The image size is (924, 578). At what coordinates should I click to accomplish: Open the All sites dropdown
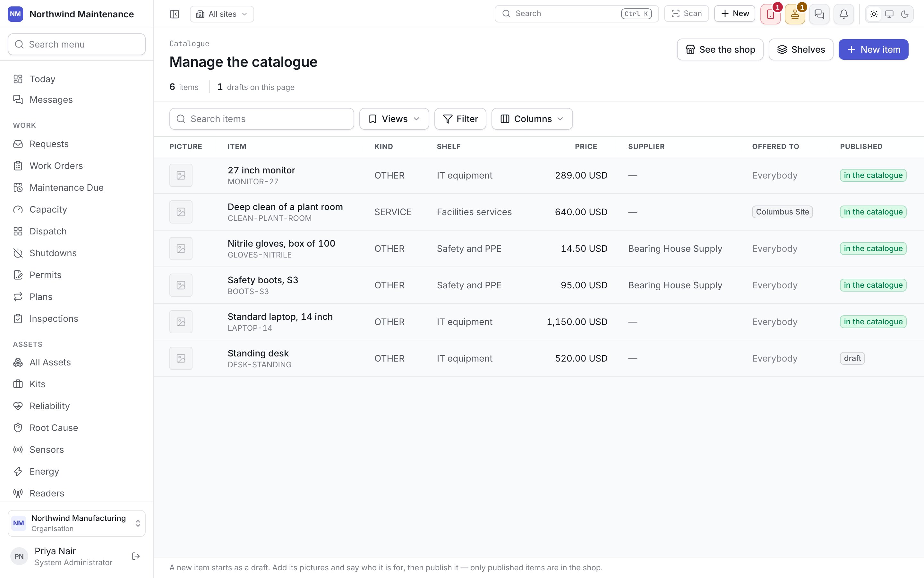[222, 14]
